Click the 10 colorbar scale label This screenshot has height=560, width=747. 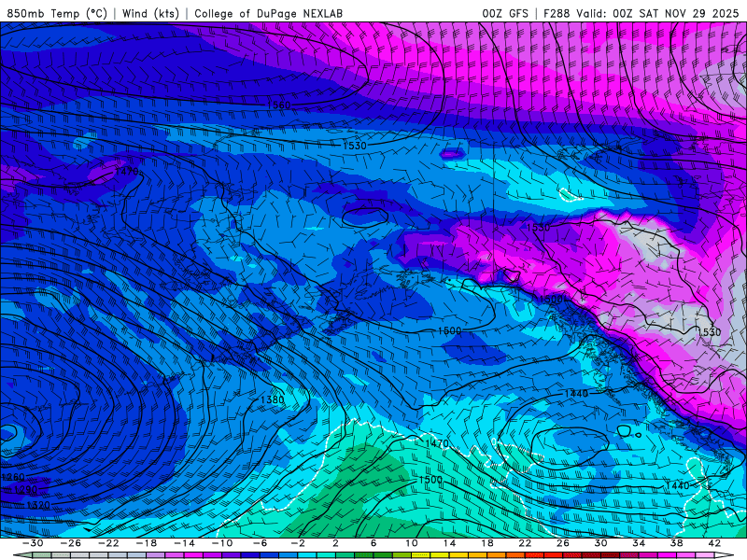coord(412,543)
